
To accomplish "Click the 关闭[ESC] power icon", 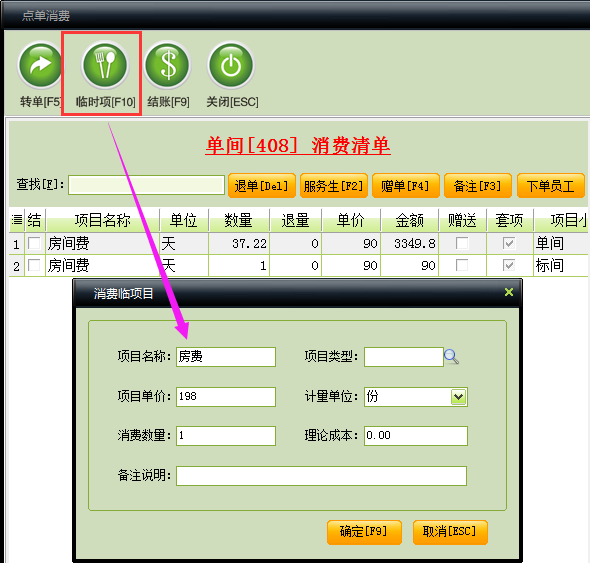I will click(x=231, y=65).
